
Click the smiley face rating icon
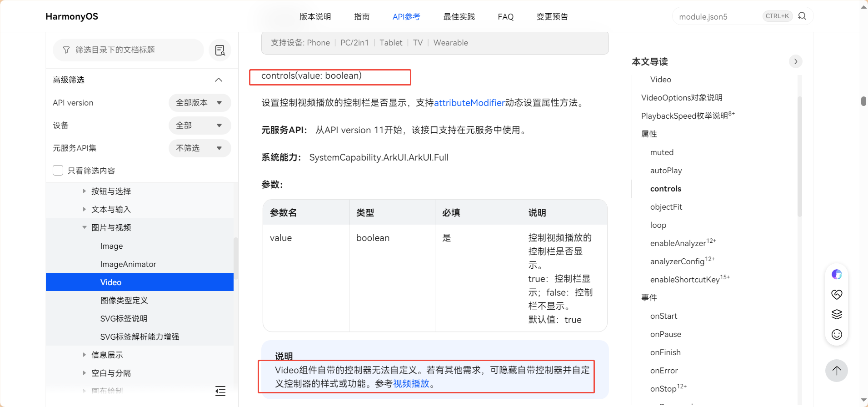coord(837,335)
